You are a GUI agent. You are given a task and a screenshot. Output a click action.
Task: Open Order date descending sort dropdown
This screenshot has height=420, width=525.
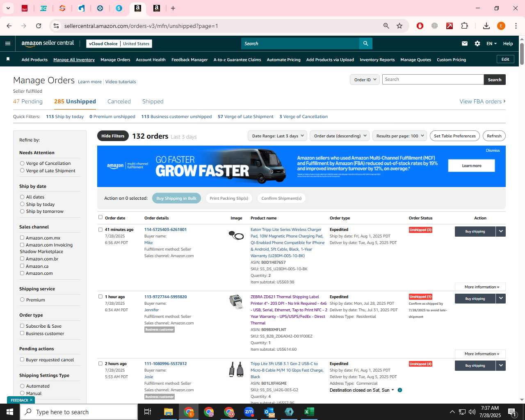(x=340, y=136)
